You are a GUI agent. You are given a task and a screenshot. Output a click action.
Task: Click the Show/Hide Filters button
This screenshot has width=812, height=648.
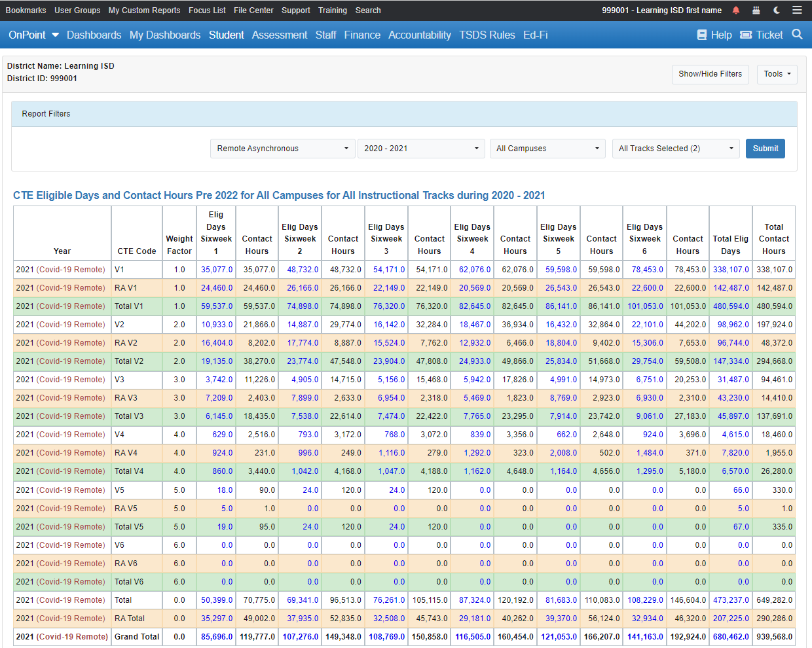point(710,74)
